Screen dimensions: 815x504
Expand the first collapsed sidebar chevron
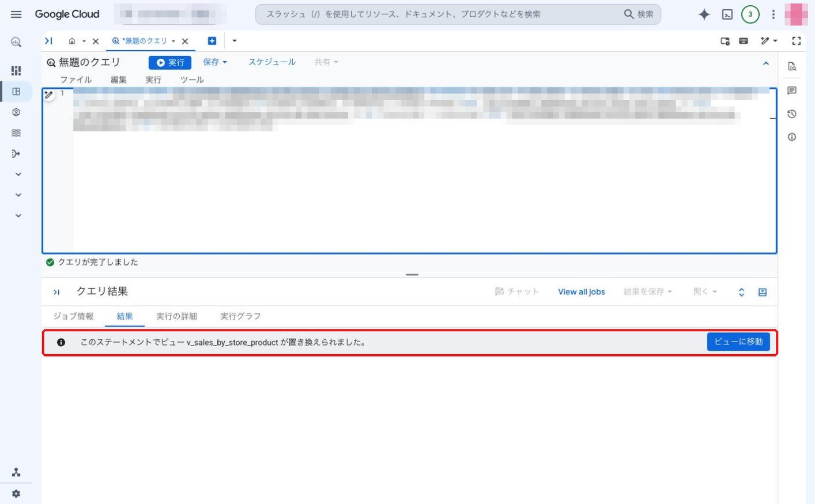(x=18, y=175)
